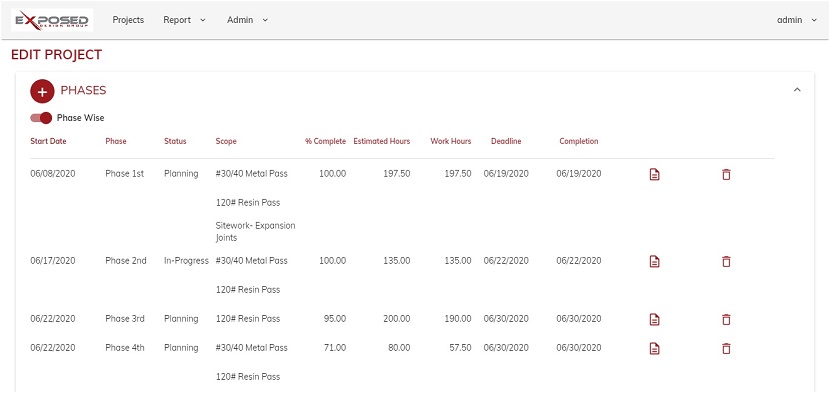This screenshot has height=393, width=830.
Task: Select the Phase 3rd row name
Action: (x=125, y=319)
